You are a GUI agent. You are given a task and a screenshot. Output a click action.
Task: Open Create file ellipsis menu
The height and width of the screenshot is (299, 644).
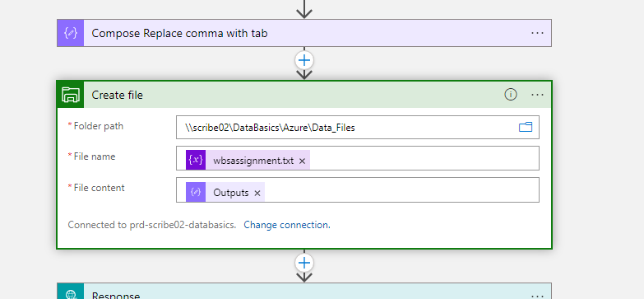pos(537,95)
